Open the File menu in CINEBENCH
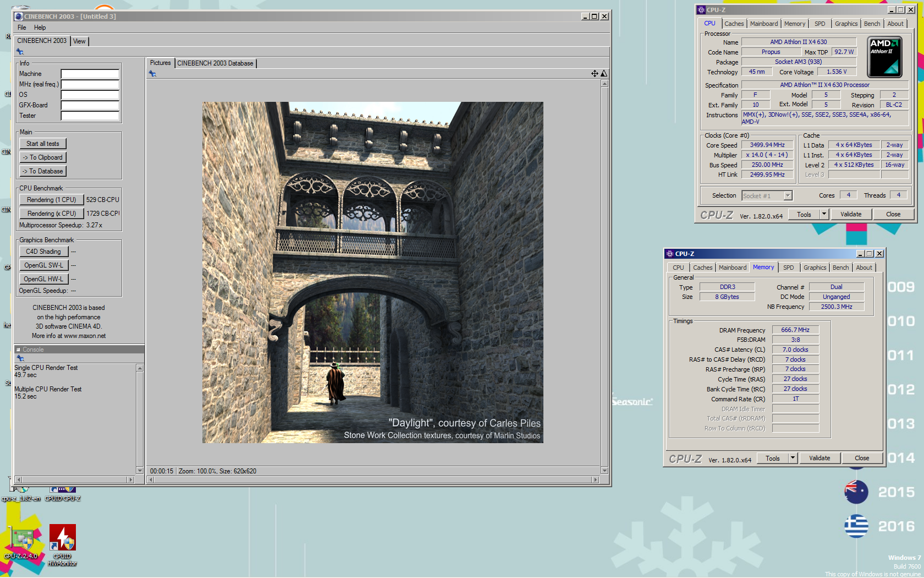The width and height of the screenshot is (924, 578). pyautogui.click(x=22, y=28)
